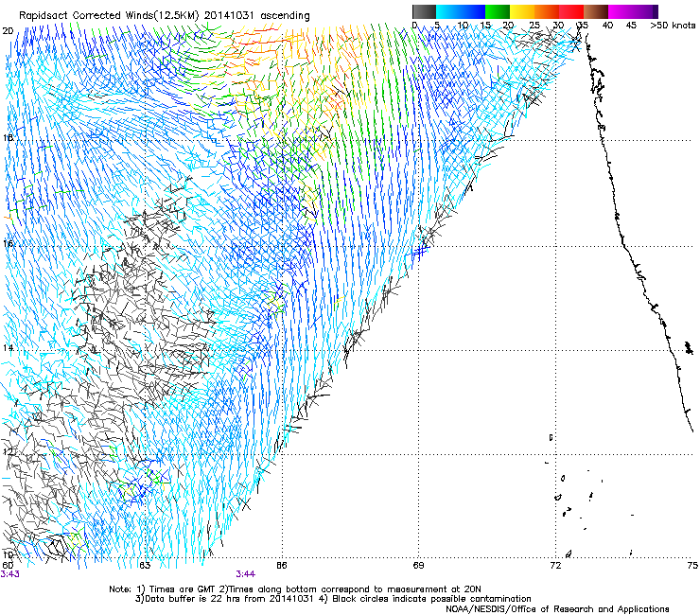700x615 pixels.
Task: Click the longitude axis label '66'
Action: [281, 566]
